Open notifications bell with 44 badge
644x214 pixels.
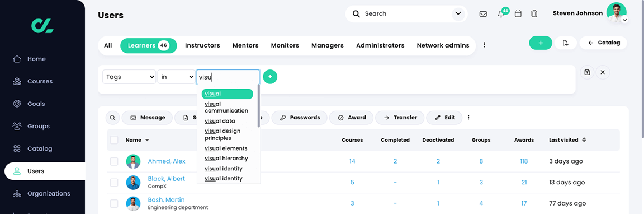[x=501, y=13]
